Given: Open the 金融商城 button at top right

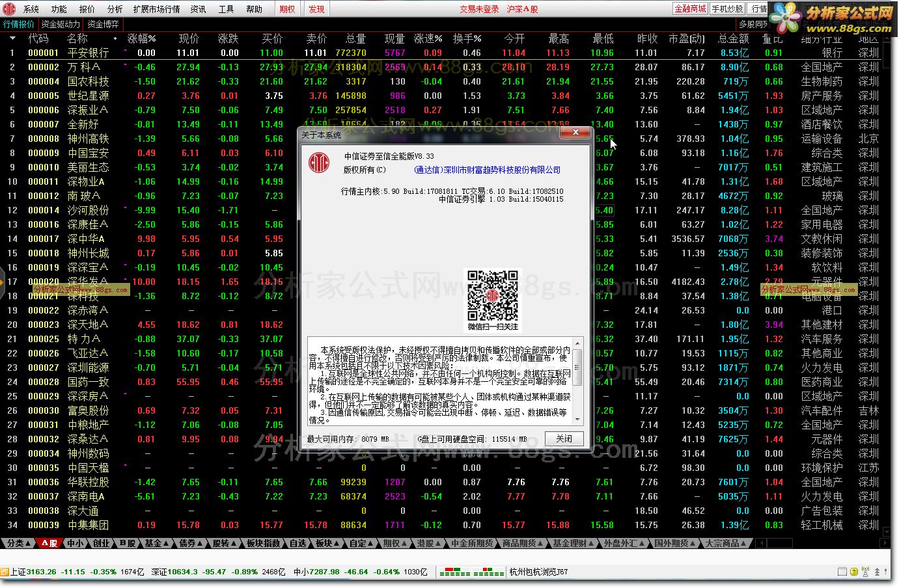Looking at the screenshot, I should tap(690, 8).
